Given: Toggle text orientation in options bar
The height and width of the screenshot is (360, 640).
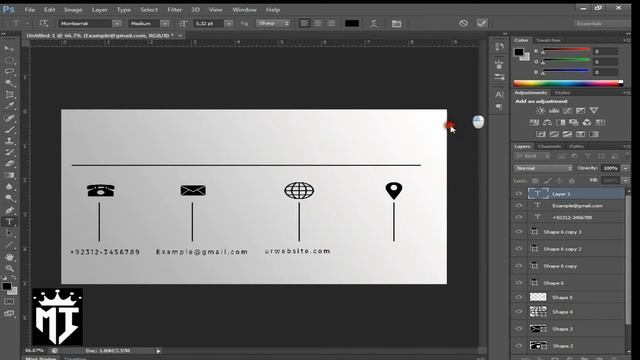Looking at the screenshot, I should 44,23.
